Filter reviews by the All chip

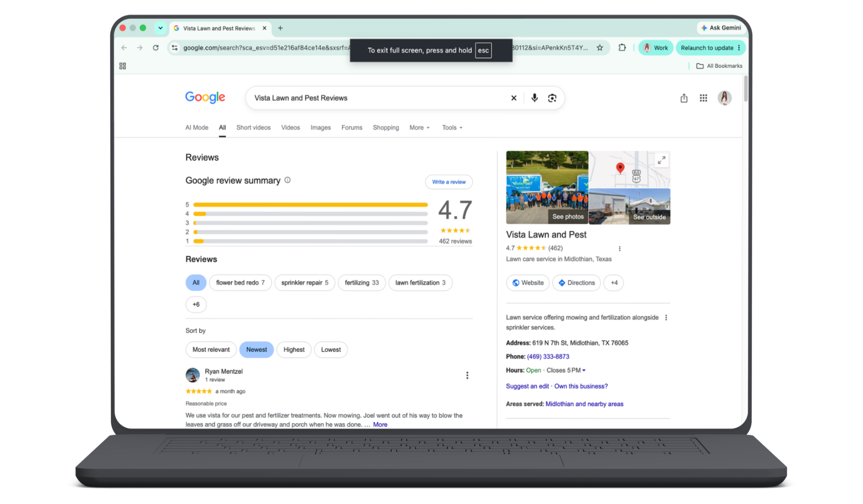pyautogui.click(x=196, y=283)
